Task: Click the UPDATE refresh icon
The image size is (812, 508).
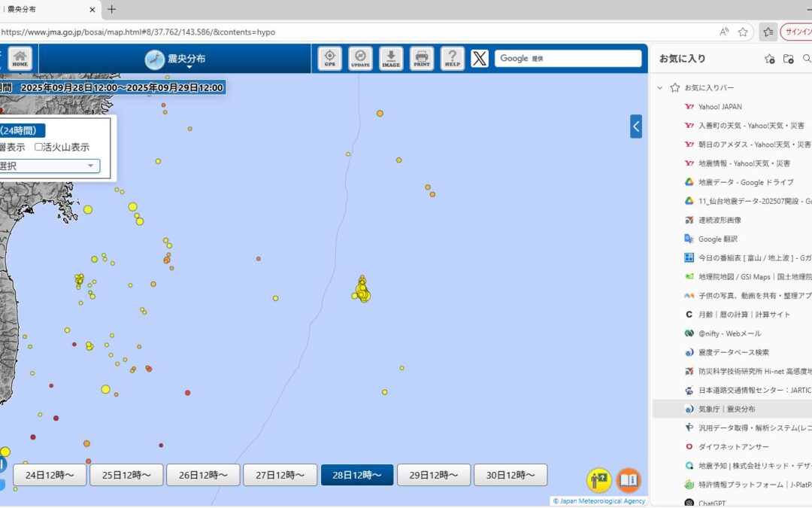Action: point(361,59)
